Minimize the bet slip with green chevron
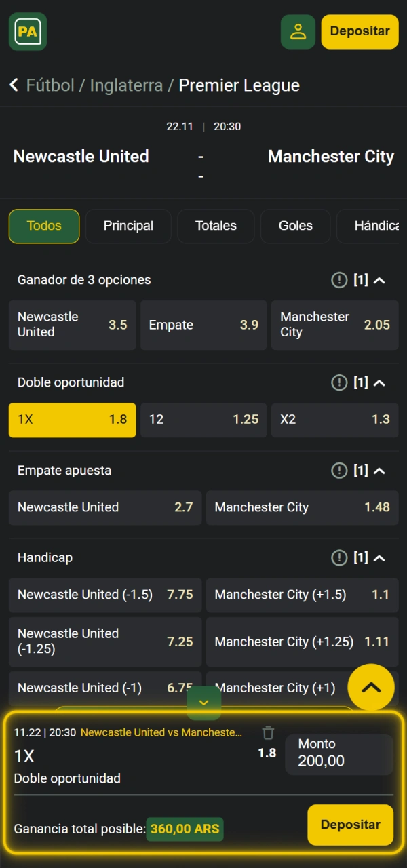Viewport: 407px width, 868px height. click(204, 703)
